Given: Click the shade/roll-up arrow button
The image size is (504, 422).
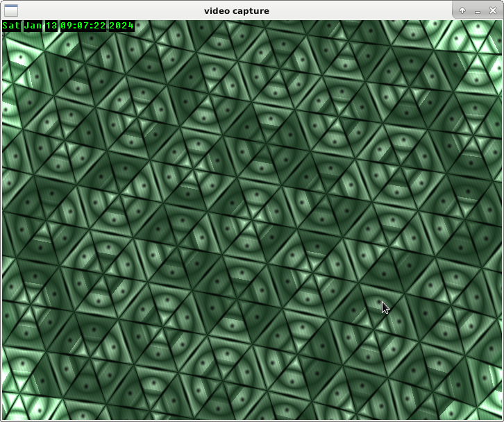Looking at the screenshot, I should point(462,10).
